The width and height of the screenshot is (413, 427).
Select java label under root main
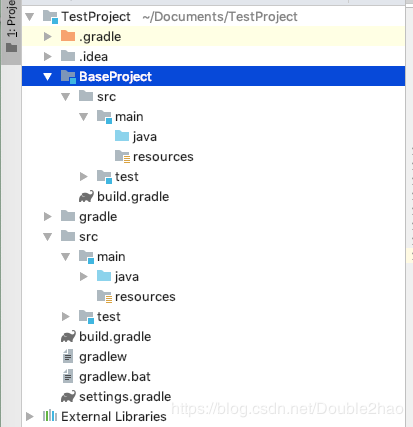point(127,277)
